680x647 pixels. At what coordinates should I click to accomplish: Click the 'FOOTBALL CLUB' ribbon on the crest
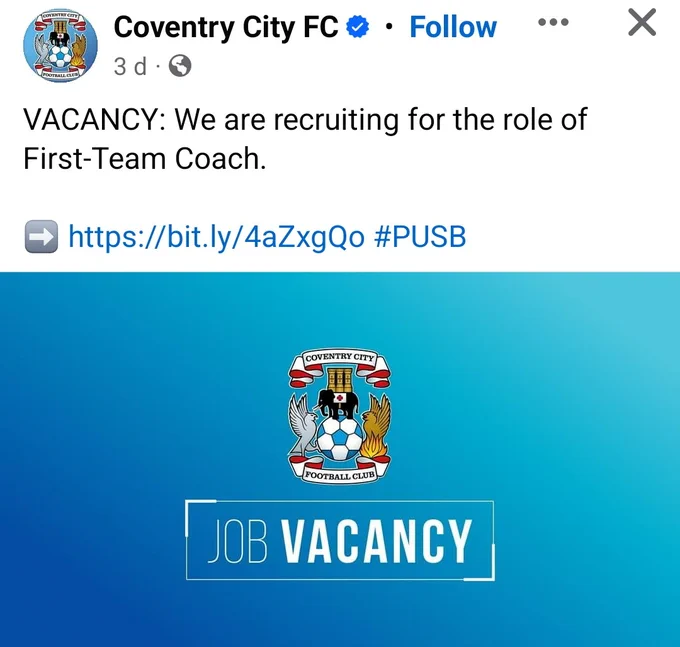pyautogui.click(x=340, y=474)
